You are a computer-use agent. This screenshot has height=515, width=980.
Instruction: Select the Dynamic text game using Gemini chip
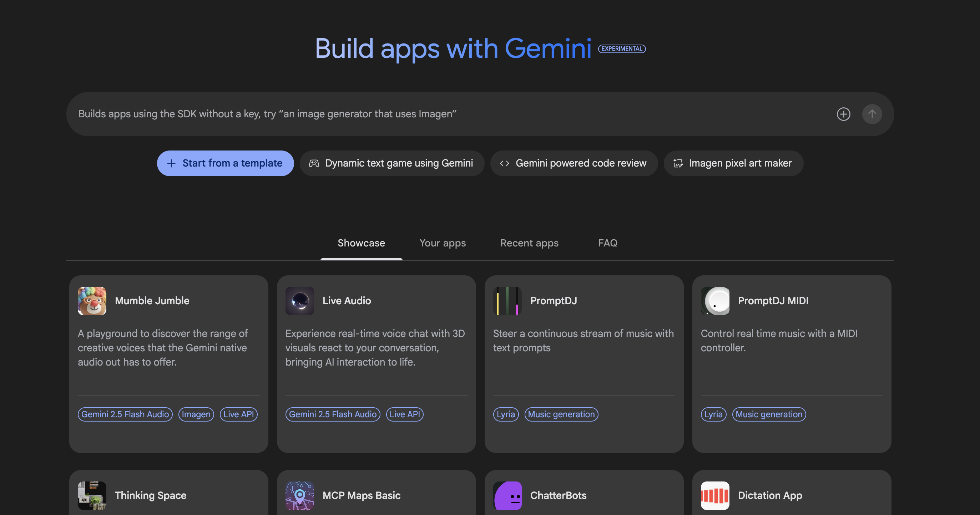click(x=392, y=163)
